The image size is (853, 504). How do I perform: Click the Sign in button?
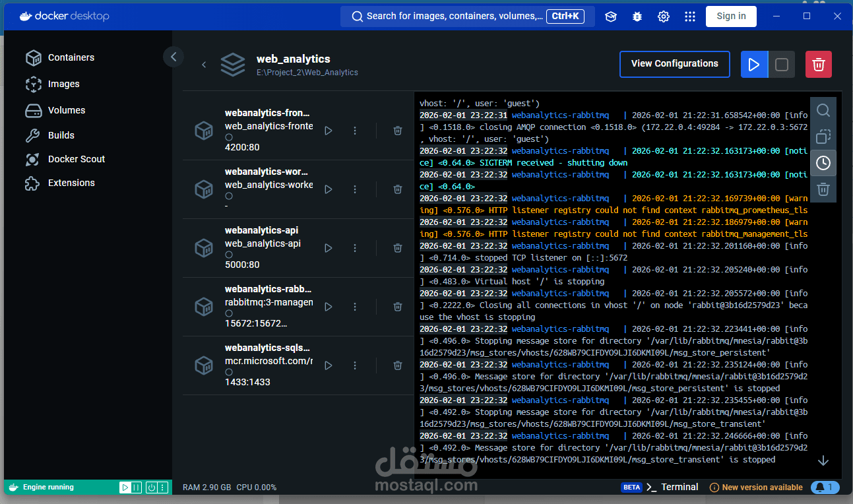point(731,16)
